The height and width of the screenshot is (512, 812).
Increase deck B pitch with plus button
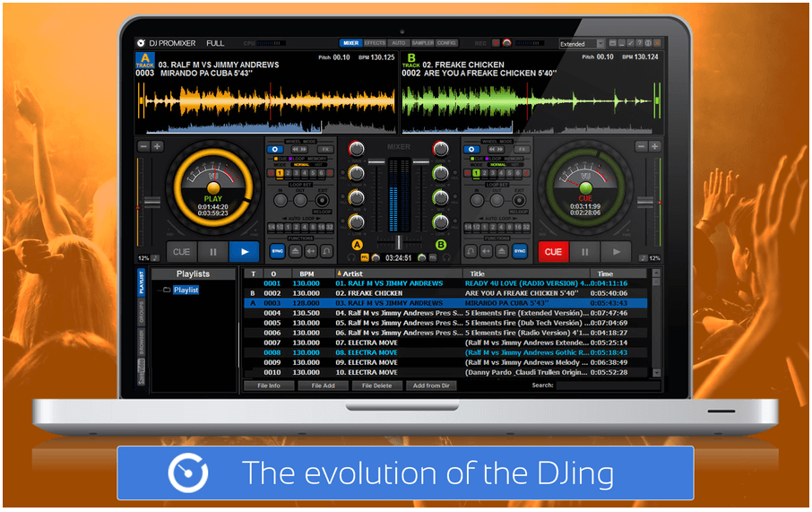click(654, 147)
